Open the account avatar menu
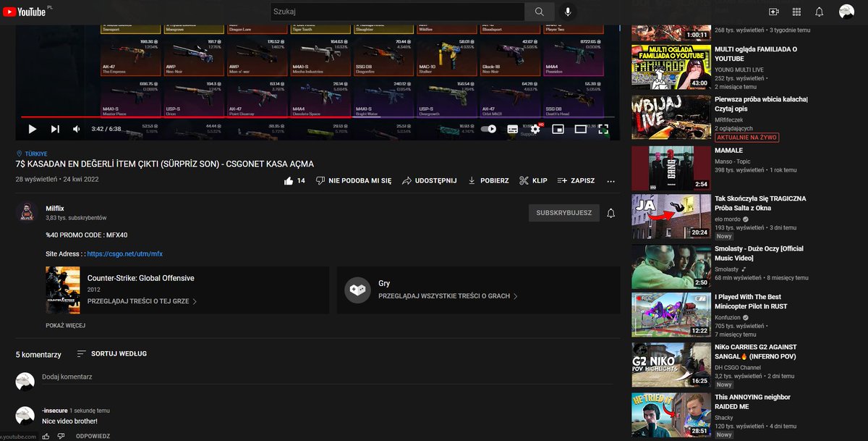Screen dimensions: 868x441 point(846,12)
